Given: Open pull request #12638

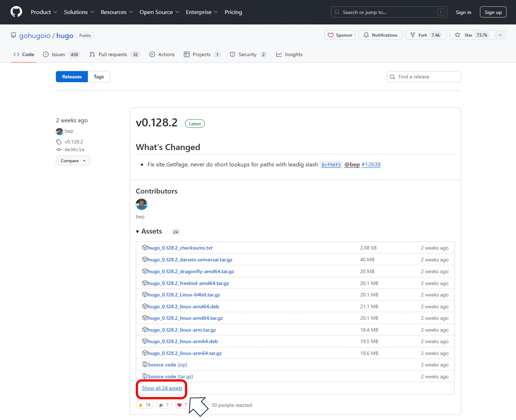Looking at the screenshot, I should pos(371,165).
